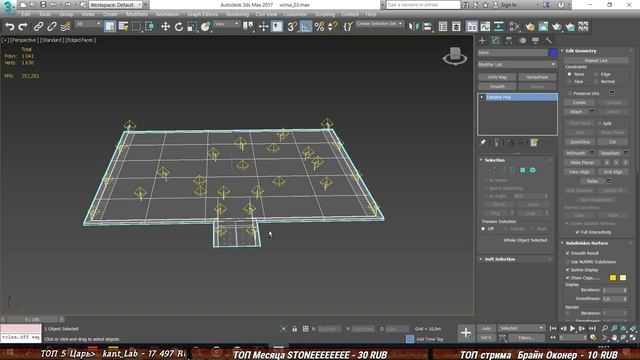Open the Modifier List dropdown
The height and width of the screenshot is (360, 640).
click(517, 64)
